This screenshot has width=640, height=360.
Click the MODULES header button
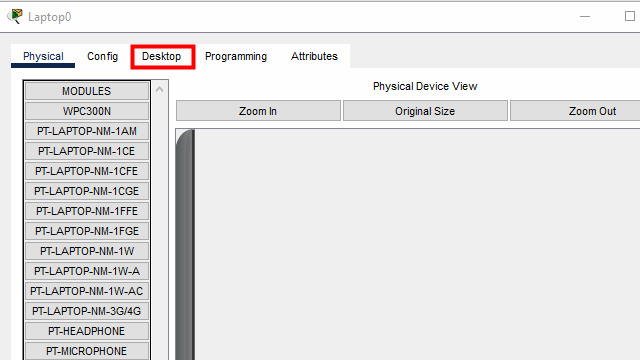point(87,91)
